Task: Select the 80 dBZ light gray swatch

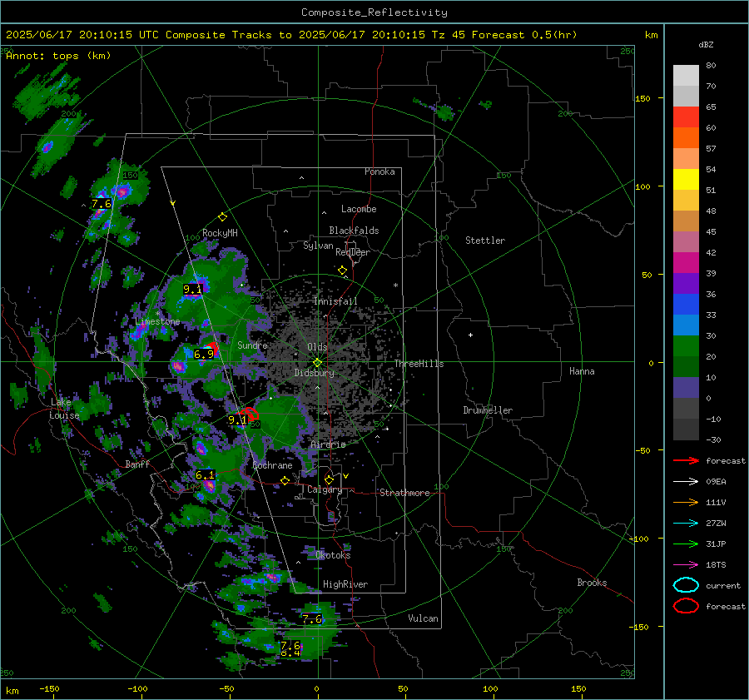Action: [686, 75]
